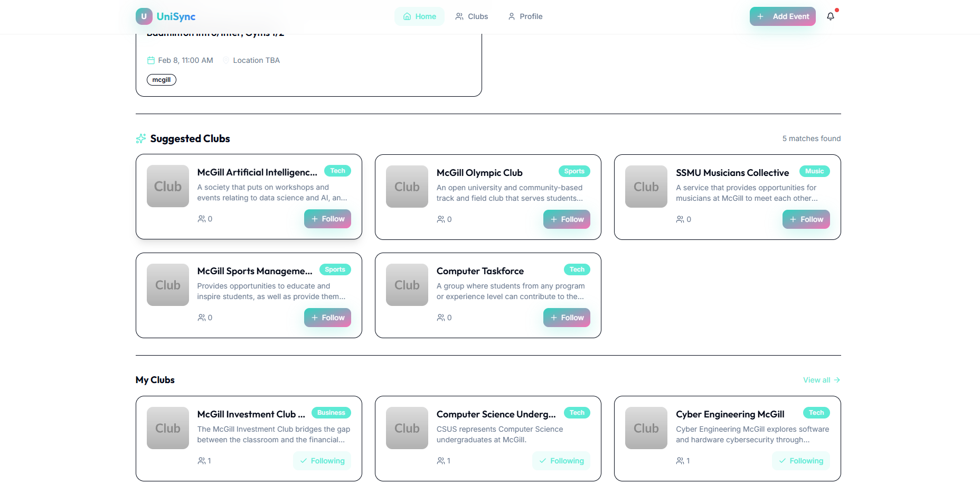Click Tech tag on Computer Taskforce card

[577, 269]
